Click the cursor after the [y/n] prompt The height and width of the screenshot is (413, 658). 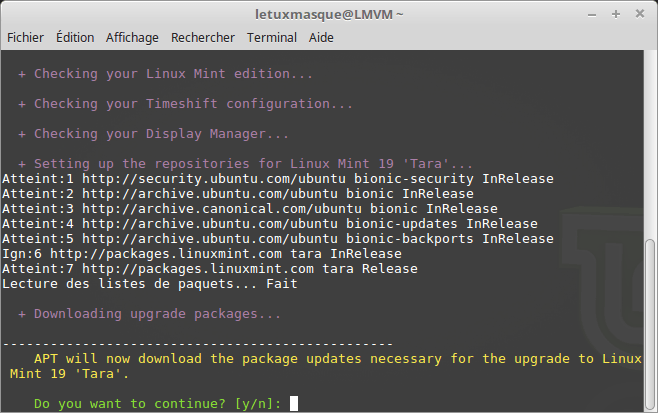coord(292,404)
